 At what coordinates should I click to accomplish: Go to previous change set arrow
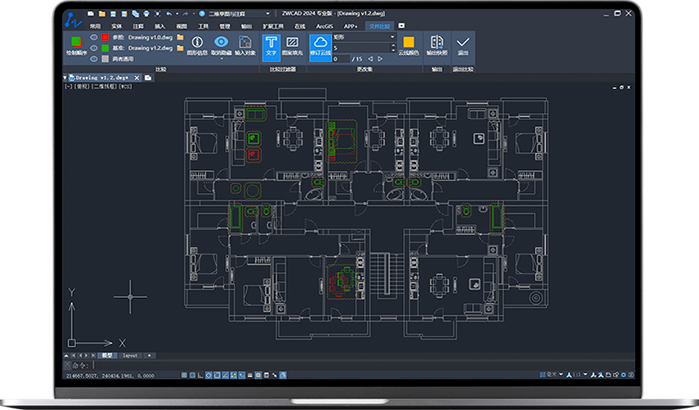370,59
